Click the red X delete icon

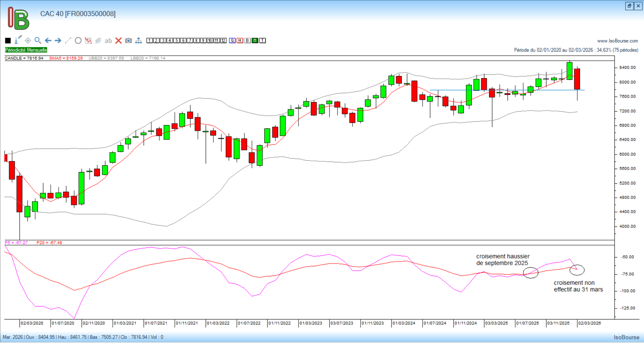pos(118,41)
